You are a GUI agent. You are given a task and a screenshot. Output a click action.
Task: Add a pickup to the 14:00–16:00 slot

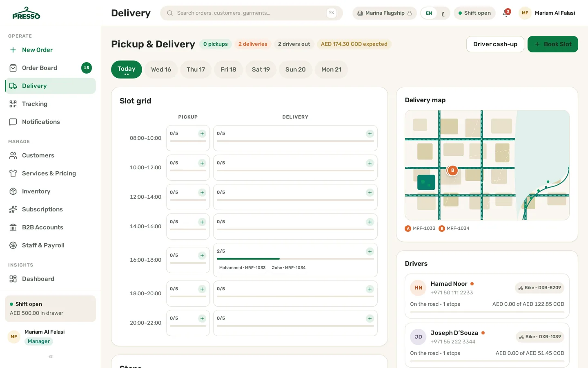pos(202,222)
